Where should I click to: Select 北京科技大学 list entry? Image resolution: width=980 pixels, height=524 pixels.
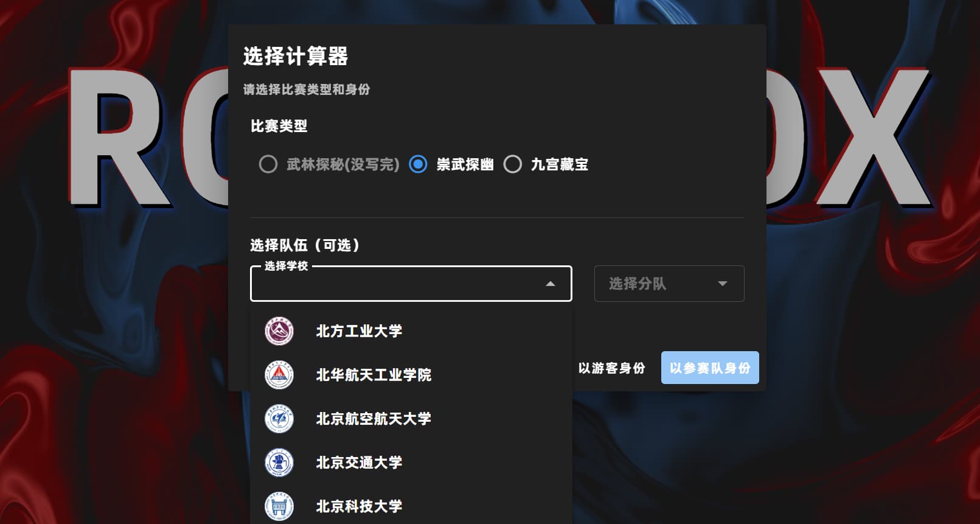pos(411,506)
